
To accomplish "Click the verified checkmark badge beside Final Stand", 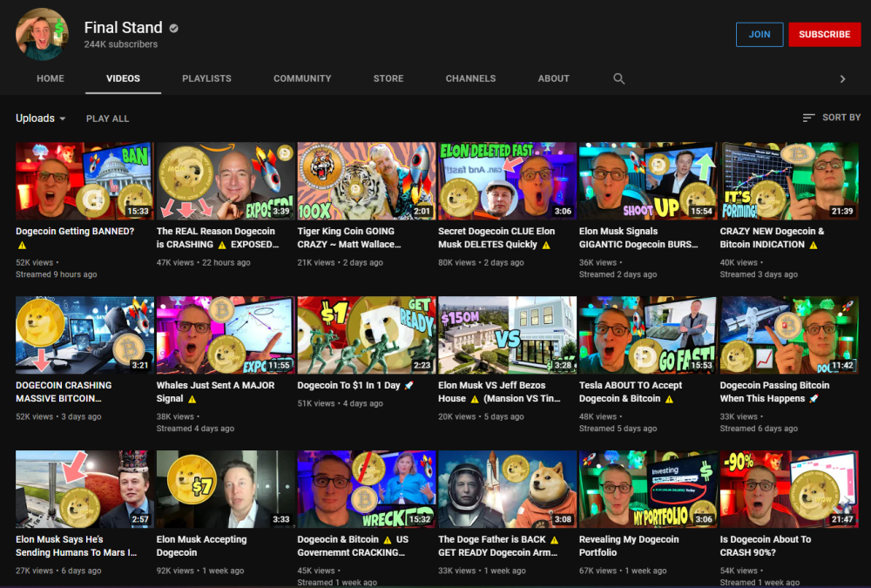I will tap(174, 29).
